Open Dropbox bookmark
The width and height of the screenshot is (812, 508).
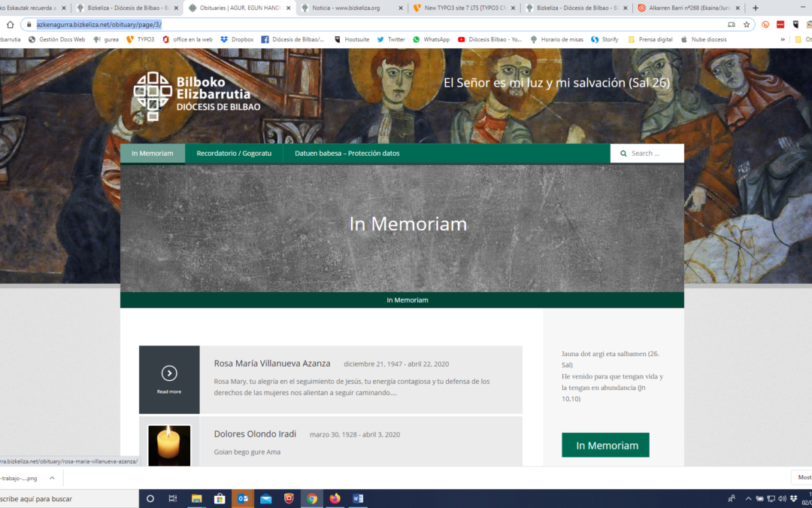click(x=237, y=39)
